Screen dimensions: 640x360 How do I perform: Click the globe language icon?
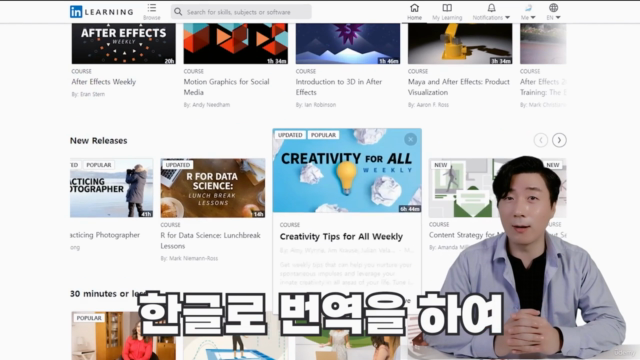[553, 8]
